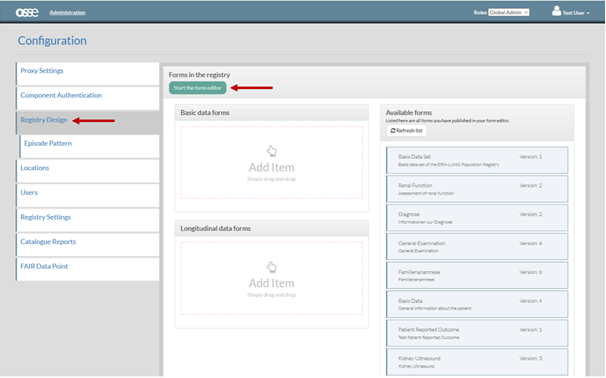Click Version: 3 on Kidney Ultrasound row
The width and height of the screenshot is (606, 378).
click(x=531, y=359)
